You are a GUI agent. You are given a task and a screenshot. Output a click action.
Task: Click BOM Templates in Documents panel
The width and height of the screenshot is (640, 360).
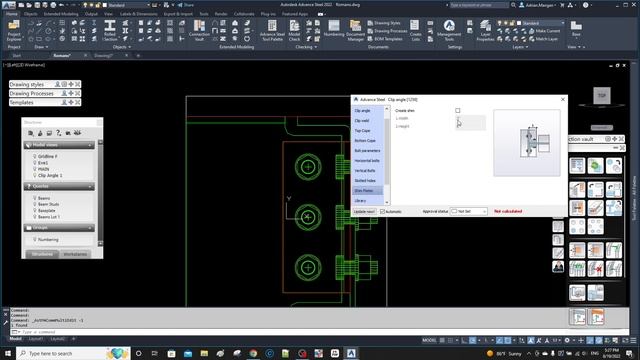tap(385, 39)
